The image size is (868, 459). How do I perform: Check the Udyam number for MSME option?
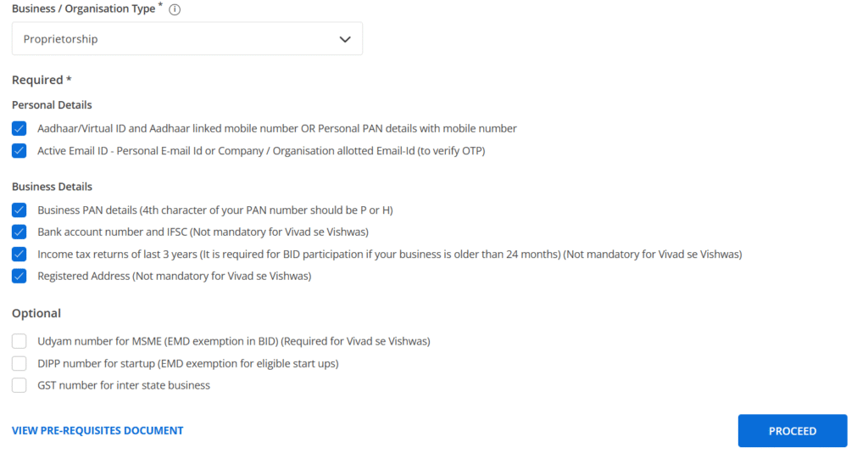[19, 341]
